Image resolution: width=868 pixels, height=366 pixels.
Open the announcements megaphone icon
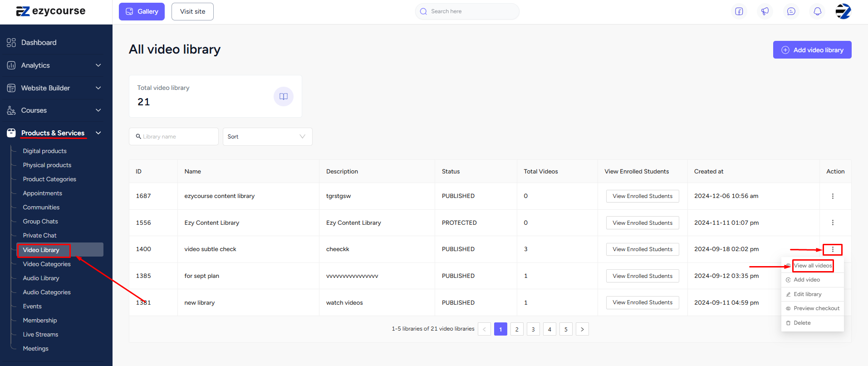coord(765,11)
